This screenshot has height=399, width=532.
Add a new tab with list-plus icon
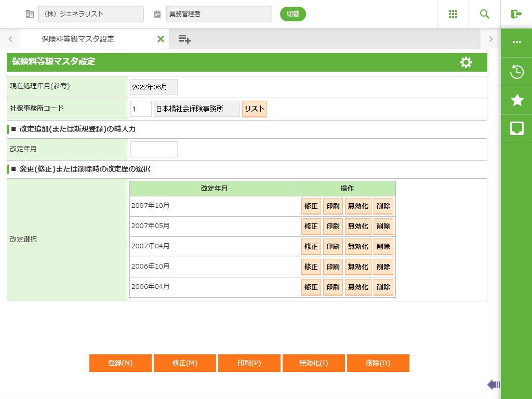click(x=184, y=39)
